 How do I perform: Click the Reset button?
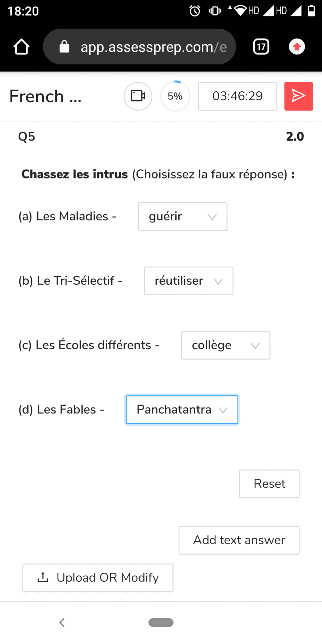(x=269, y=484)
